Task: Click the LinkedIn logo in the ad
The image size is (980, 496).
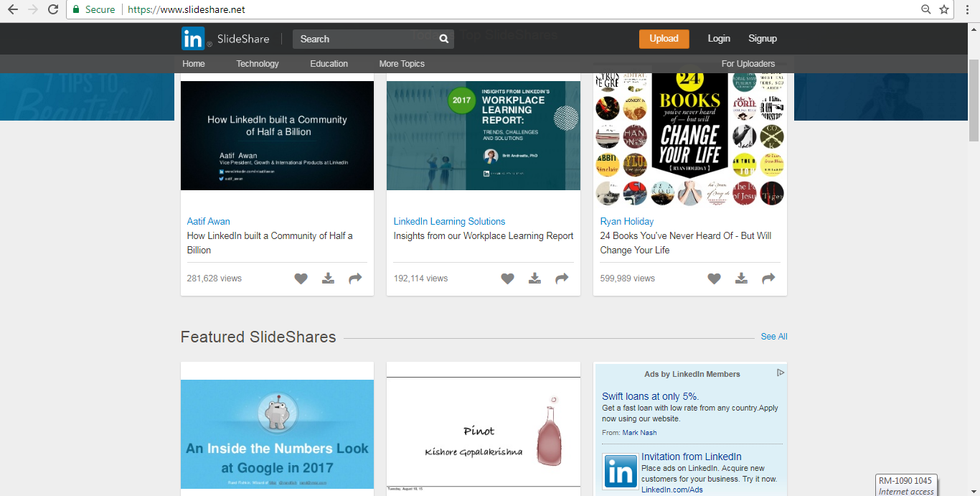Action: (621, 472)
